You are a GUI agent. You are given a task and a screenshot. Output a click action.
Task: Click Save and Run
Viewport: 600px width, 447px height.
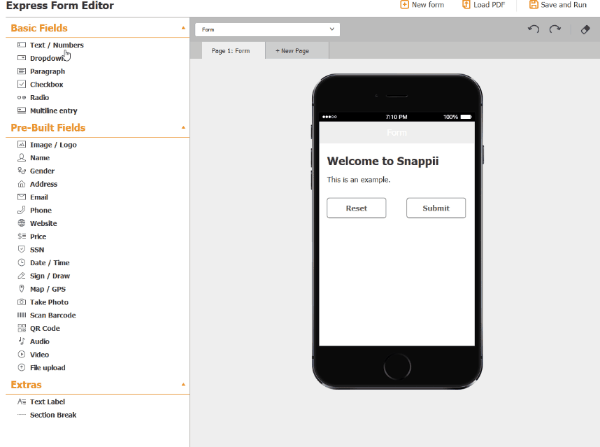click(558, 5)
